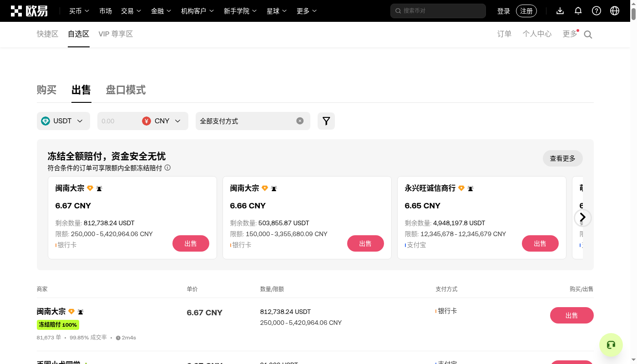637x364 pixels.
Task: Click 出售 on the 6.66 CNY card
Action: point(365,243)
